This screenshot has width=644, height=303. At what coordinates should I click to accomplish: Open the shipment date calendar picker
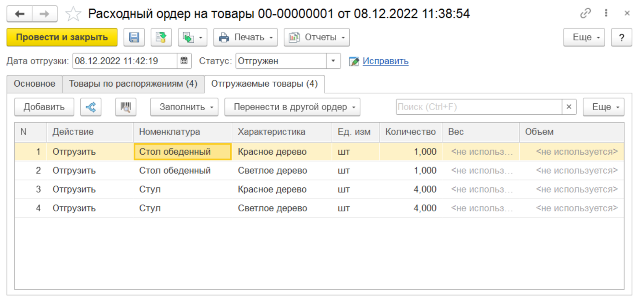point(184,61)
